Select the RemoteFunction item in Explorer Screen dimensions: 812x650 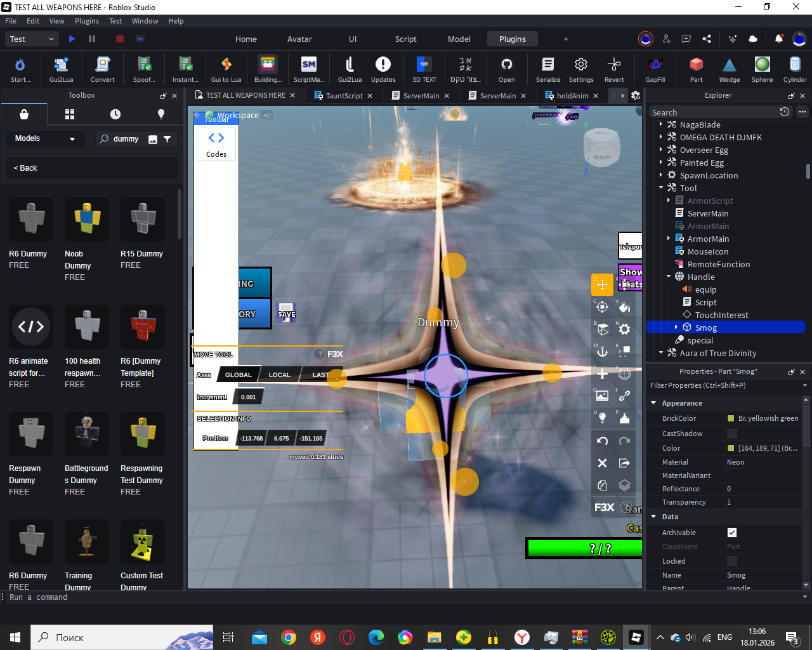click(x=718, y=264)
